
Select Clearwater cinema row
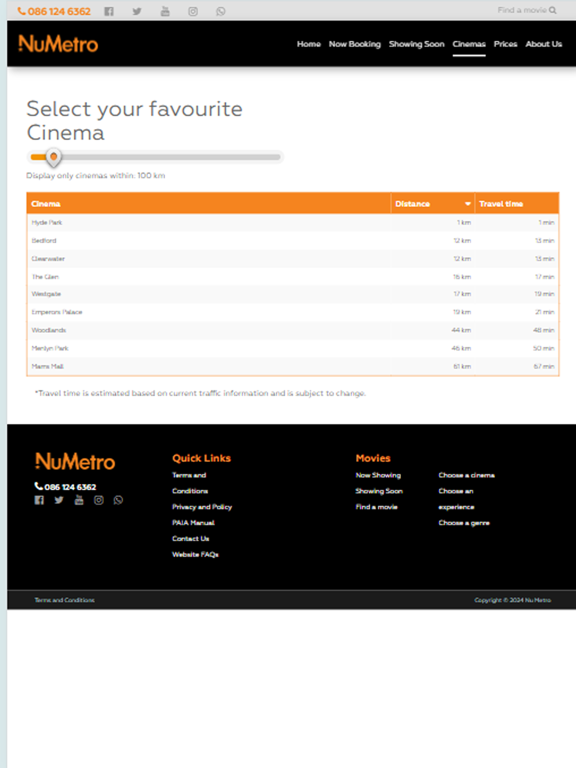point(292,259)
